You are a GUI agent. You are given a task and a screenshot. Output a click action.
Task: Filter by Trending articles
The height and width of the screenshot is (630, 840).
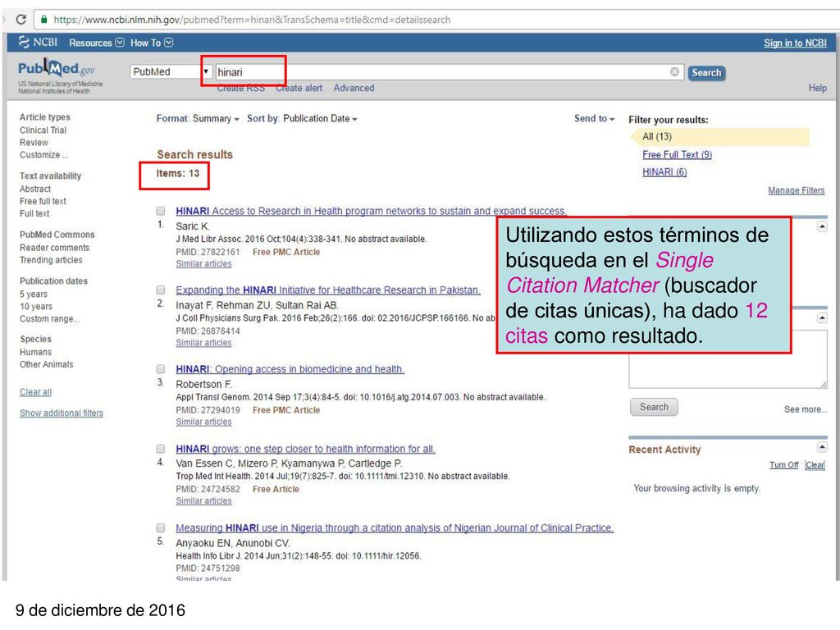(51, 260)
